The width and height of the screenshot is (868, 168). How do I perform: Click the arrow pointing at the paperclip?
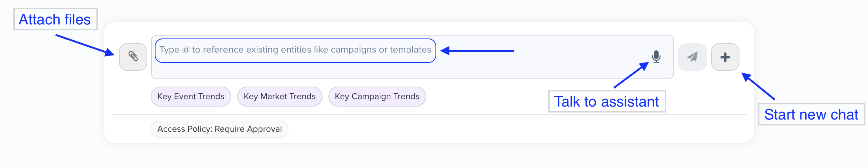[x=85, y=45]
